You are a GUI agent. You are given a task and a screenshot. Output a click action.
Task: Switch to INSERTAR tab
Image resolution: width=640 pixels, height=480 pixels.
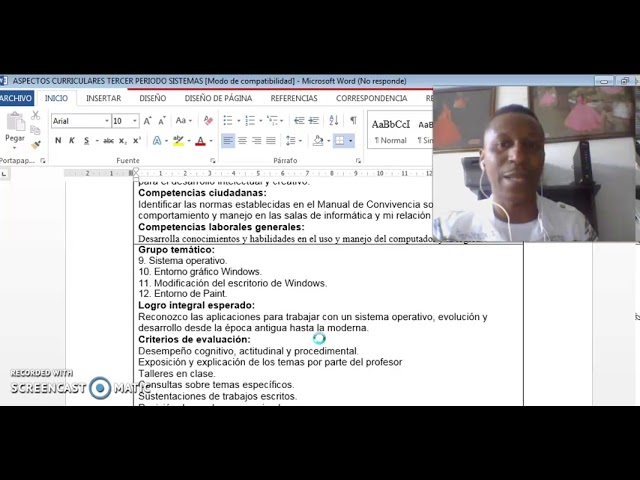coord(104,98)
